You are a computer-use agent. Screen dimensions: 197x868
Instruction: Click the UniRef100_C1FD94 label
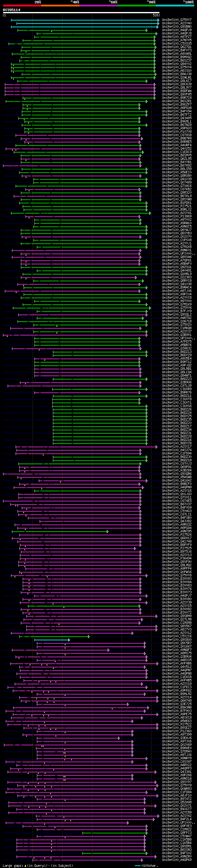point(177,454)
